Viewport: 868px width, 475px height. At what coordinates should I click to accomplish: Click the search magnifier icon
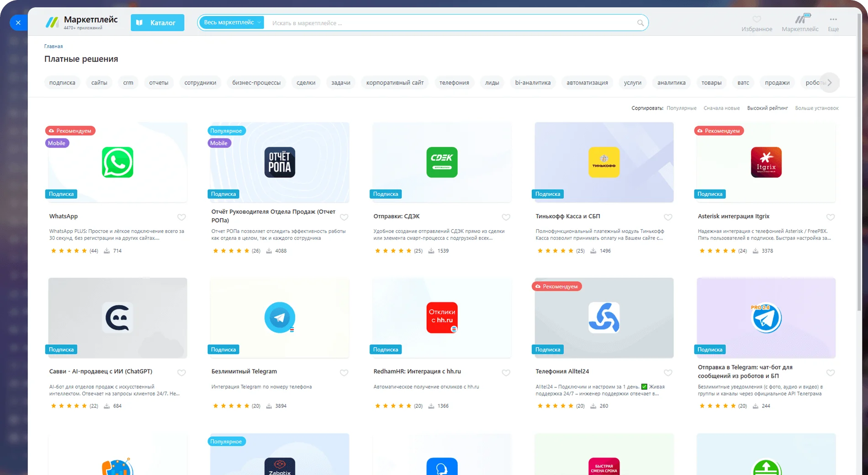[x=640, y=23]
